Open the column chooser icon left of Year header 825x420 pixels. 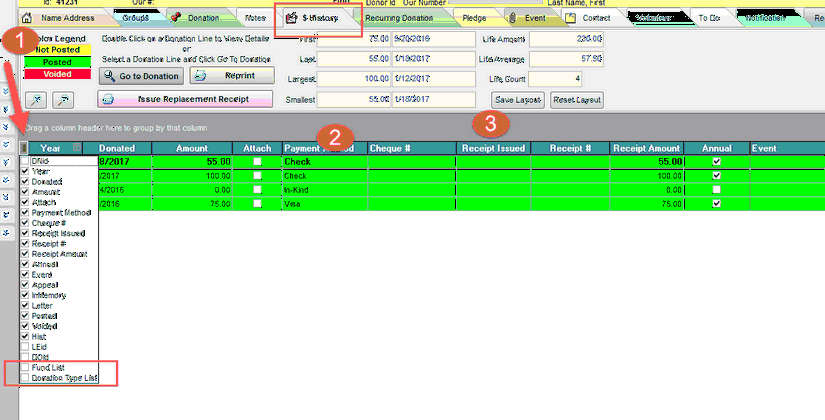pyautogui.click(x=24, y=148)
